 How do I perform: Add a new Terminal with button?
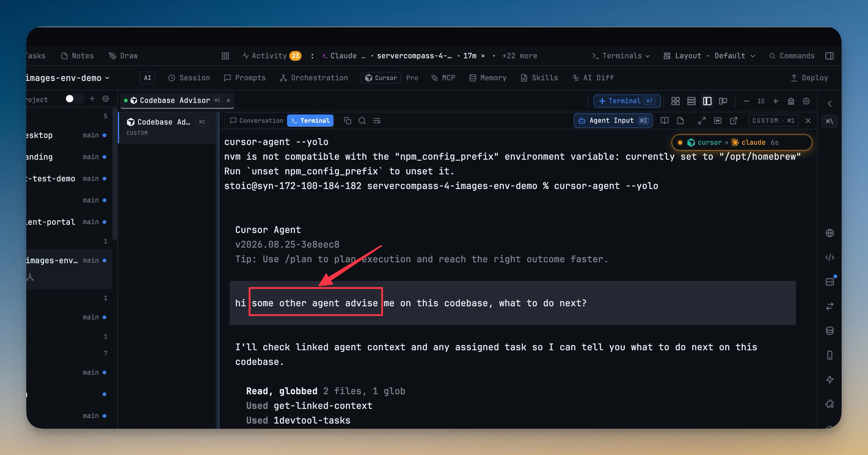coord(627,101)
